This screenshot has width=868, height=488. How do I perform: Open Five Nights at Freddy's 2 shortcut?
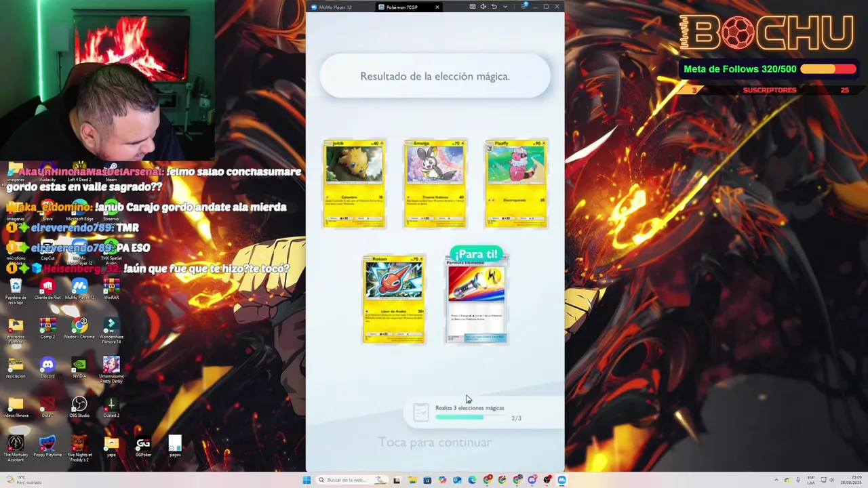(x=79, y=449)
